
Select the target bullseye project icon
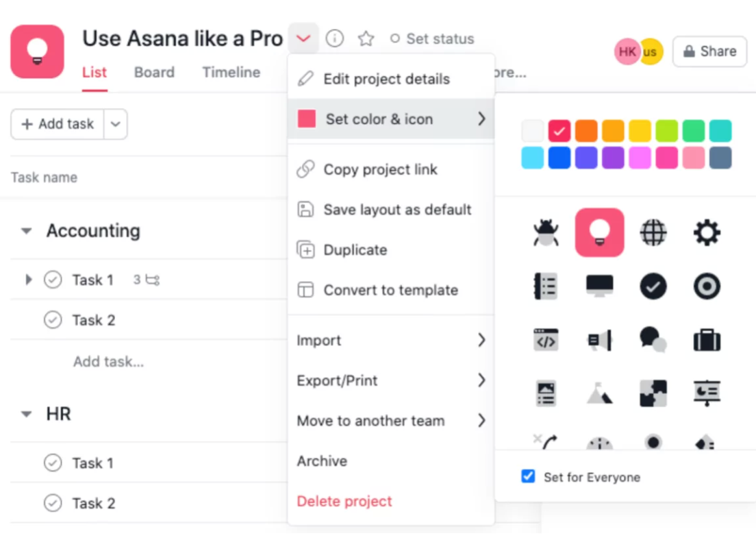point(707,286)
